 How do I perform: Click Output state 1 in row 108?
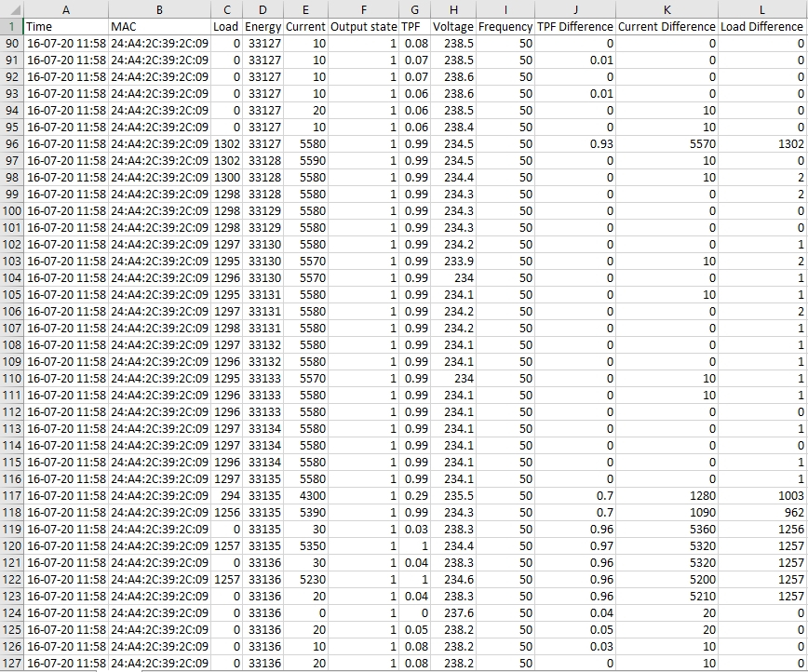[363, 344]
